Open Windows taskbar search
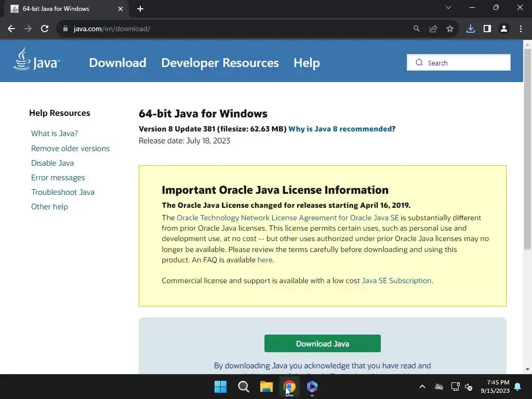Image resolution: width=532 pixels, height=399 pixels. [243, 387]
